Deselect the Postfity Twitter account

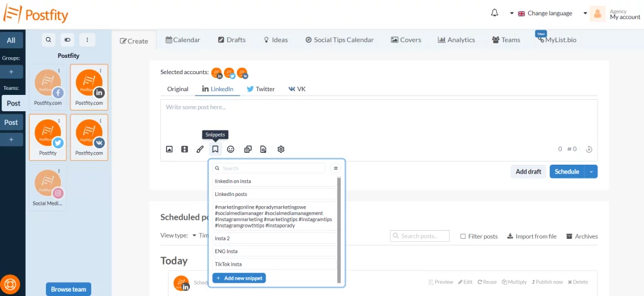pos(48,137)
